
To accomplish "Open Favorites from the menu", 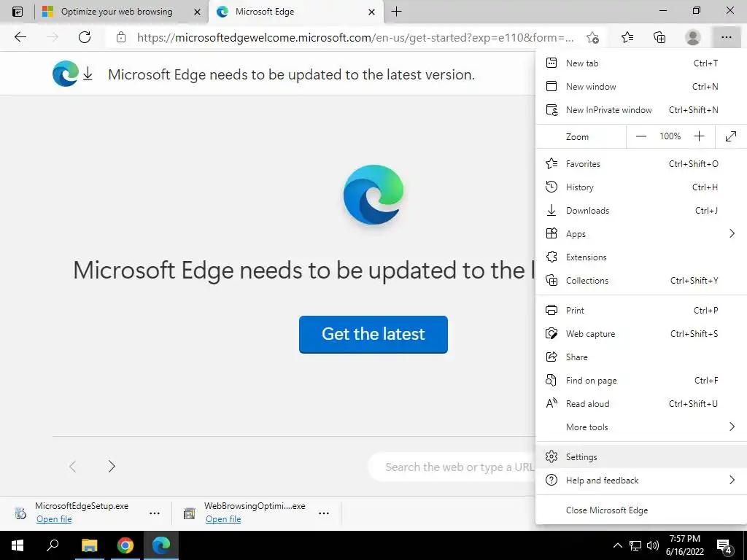I will point(641,163).
